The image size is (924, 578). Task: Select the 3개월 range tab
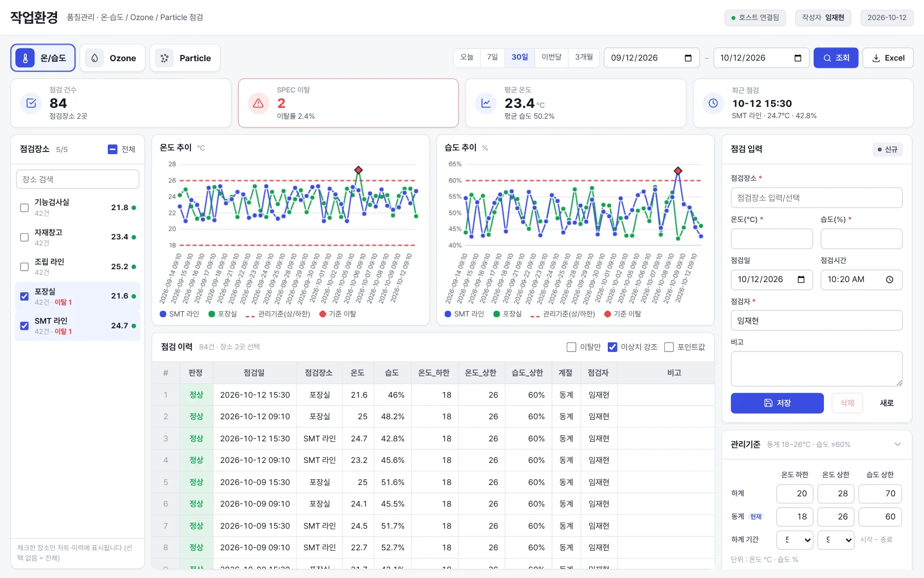[x=584, y=58]
